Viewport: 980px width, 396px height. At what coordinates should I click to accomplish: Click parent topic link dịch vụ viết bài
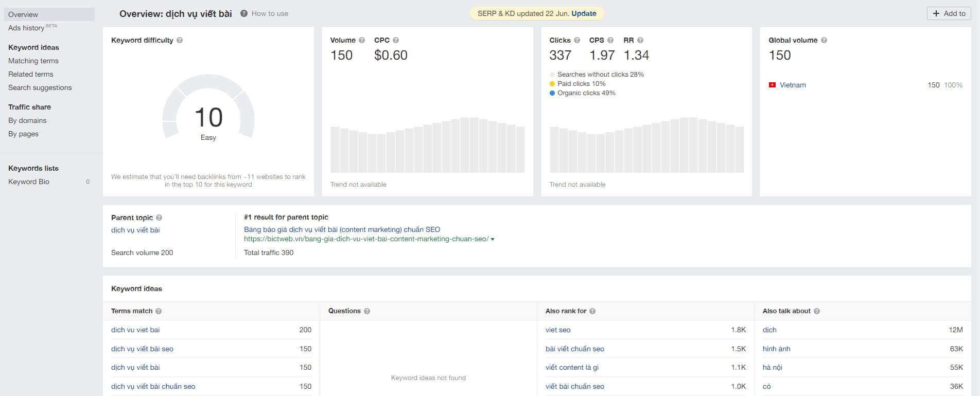pos(135,230)
